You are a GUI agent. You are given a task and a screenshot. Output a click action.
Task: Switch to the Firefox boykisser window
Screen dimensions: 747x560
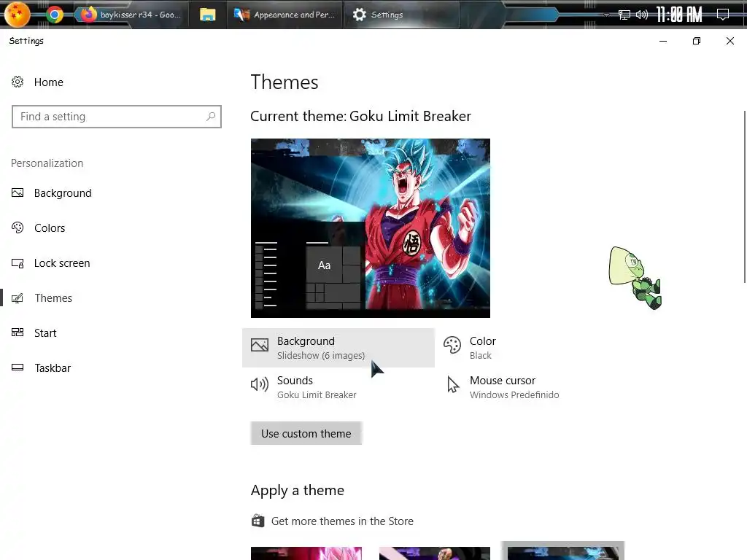pos(131,15)
